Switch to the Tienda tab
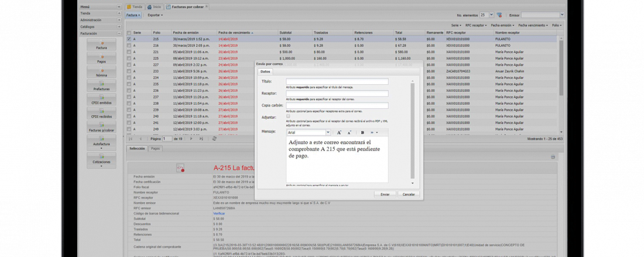 click(x=135, y=6)
